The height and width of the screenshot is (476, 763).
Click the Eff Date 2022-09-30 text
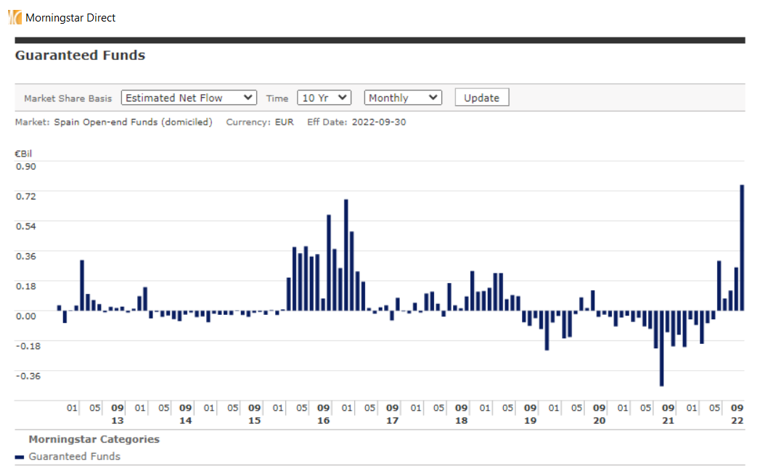point(356,122)
